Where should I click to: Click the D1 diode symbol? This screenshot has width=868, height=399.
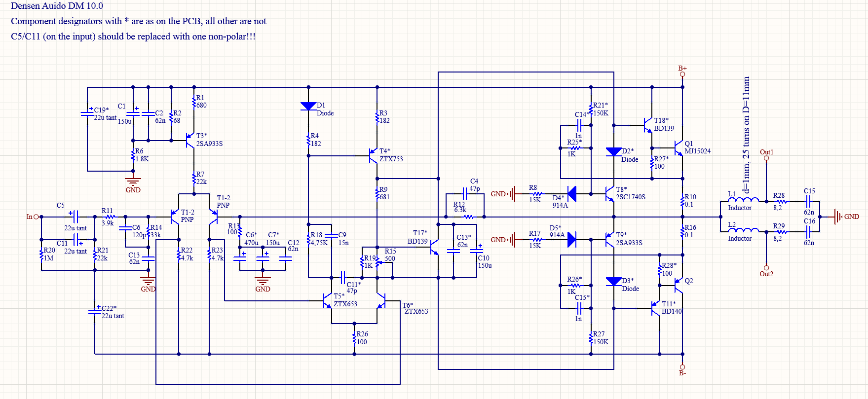click(x=308, y=106)
